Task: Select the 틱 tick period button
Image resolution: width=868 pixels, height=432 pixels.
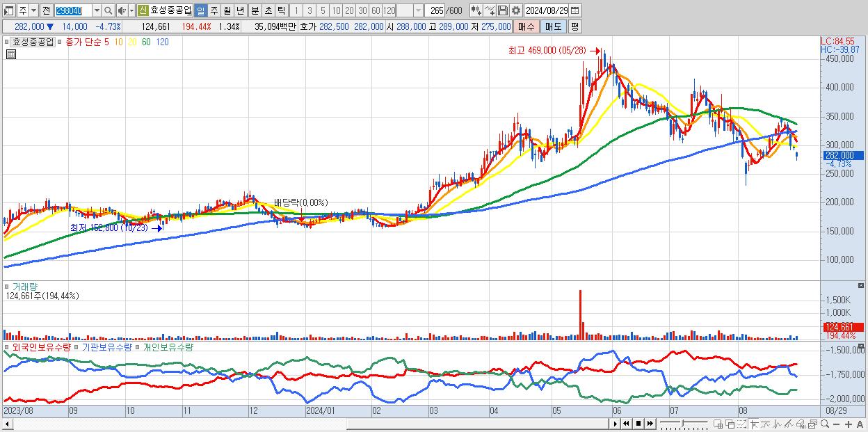Action: pos(281,10)
